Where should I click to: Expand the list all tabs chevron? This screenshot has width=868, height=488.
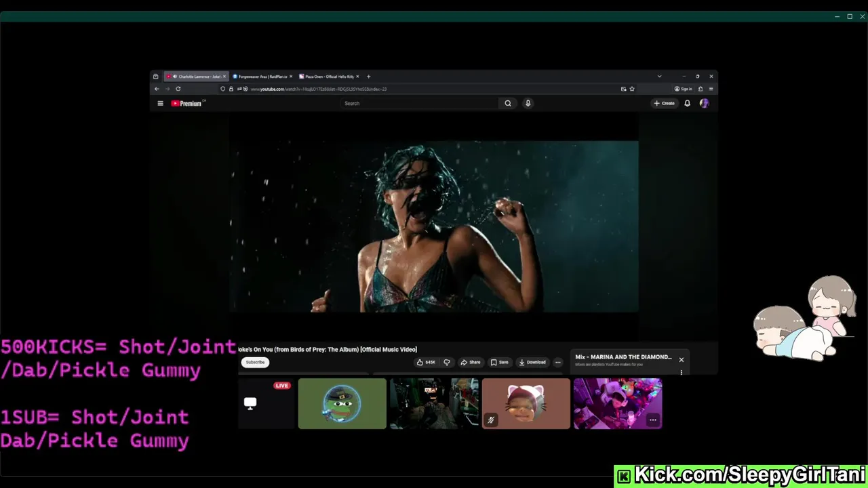click(659, 77)
